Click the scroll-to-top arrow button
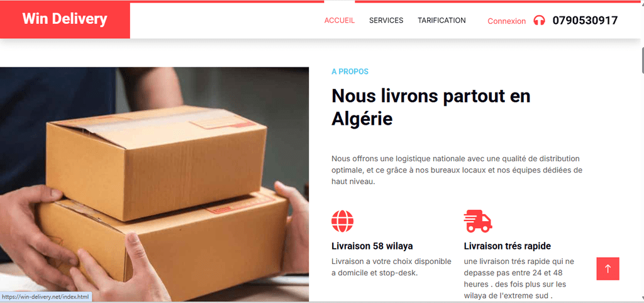This screenshot has height=303, width=644. click(x=608, y=269)
